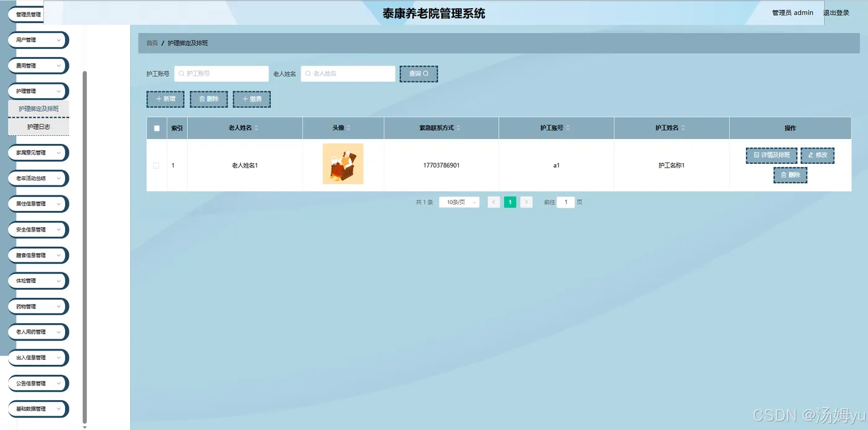This screenshot has width=868, height=430.
Task: Open 护理绑定及排班 submenu item
Action: pyautogui.click(x=38, y=109)
